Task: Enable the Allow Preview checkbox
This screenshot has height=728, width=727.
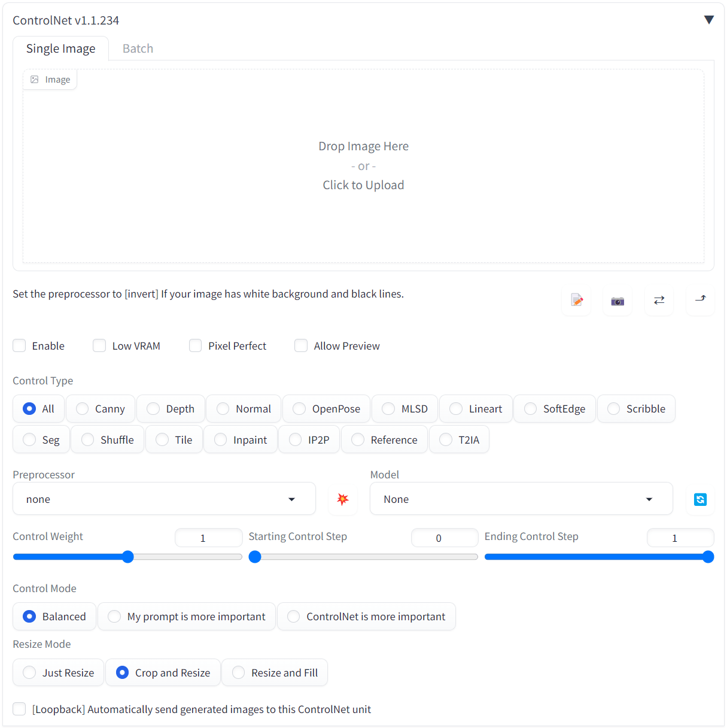Action: pos(301,345)
